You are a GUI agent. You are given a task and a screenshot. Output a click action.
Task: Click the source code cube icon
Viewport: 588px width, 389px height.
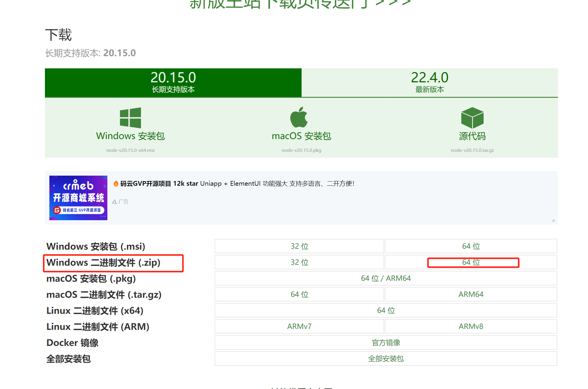pos(472,118)
